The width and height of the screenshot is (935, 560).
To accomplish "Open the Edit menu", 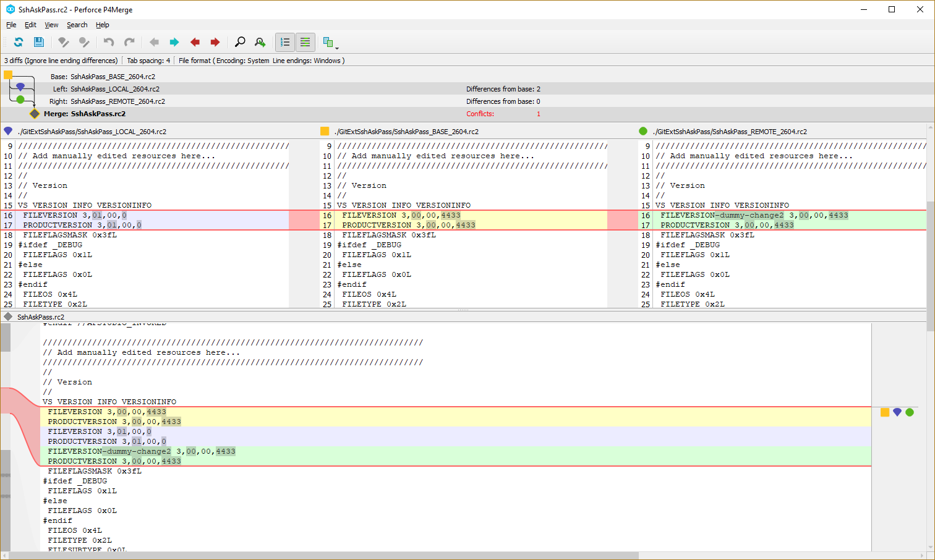I will (30, 25).
